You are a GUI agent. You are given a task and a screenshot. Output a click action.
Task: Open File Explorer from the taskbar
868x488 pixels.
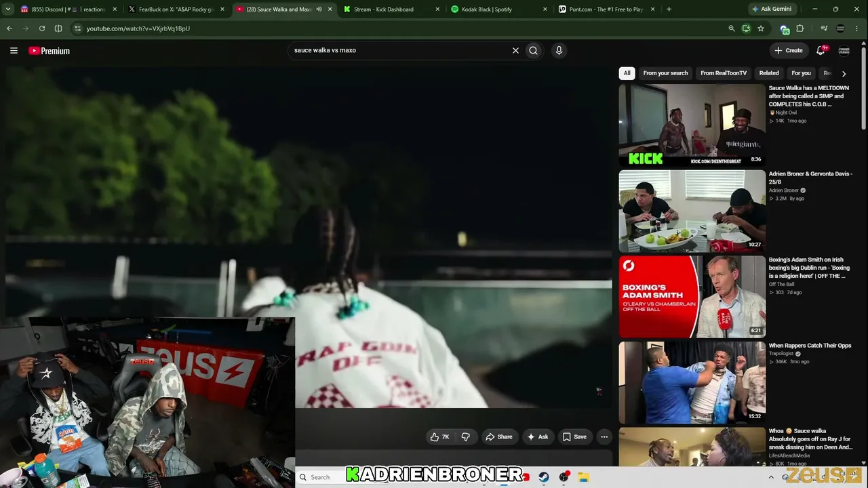584,477
